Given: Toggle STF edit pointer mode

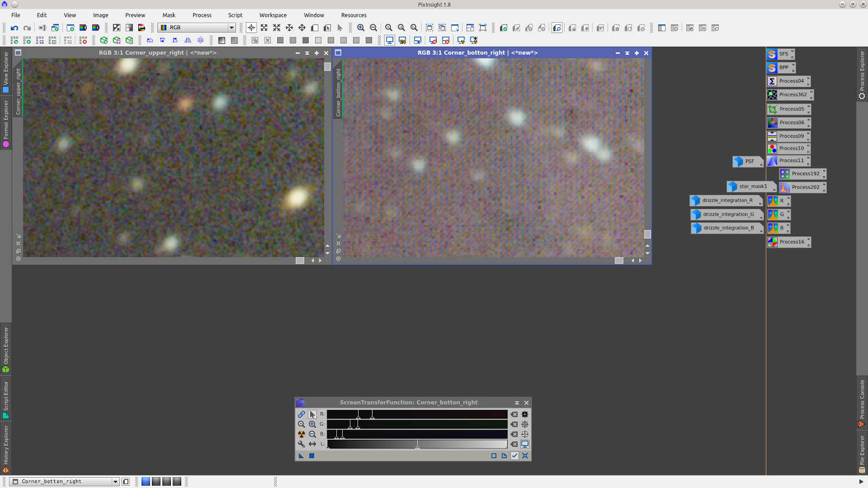Looking at the screenshot, I should (x=312, y=415).
